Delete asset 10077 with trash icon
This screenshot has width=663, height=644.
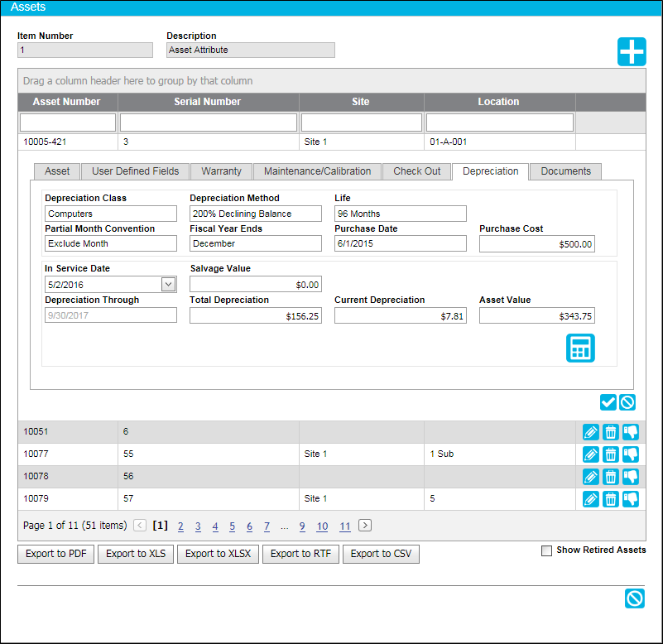(x=611, y=454)
